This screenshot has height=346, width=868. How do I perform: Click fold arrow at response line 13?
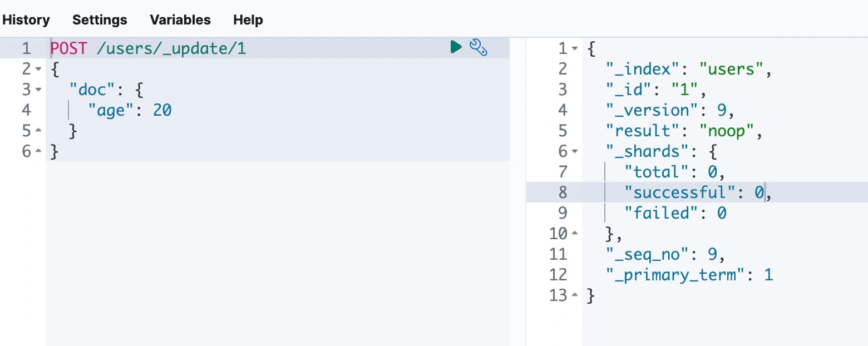575,296
